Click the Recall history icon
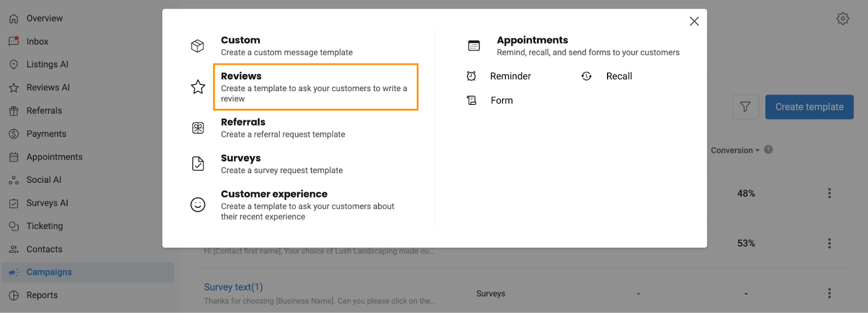The image size is (868, 313). click(x=586, y=76)
